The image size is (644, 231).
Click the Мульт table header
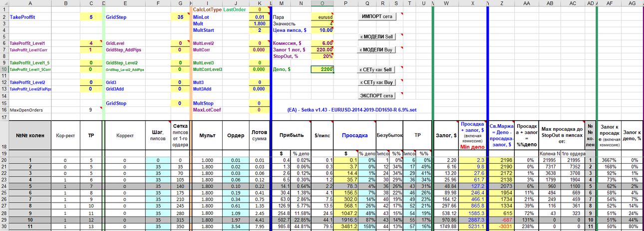(207, 135)
